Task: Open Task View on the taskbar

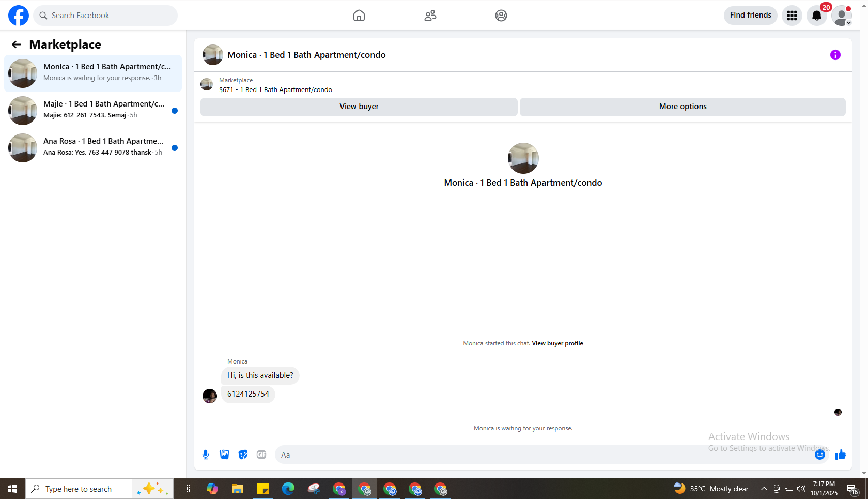Action: (x=186, y=489)
